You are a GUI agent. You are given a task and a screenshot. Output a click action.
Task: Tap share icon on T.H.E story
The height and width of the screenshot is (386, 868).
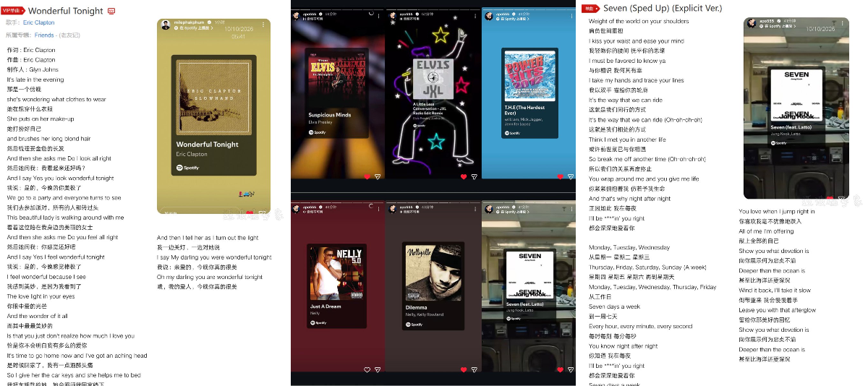(x=571, y=176)
